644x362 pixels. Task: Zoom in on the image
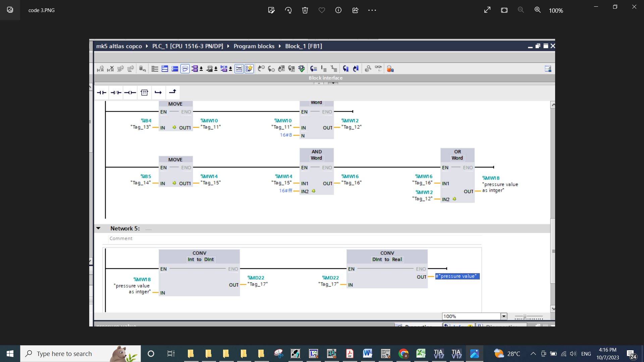pos(537,10)
